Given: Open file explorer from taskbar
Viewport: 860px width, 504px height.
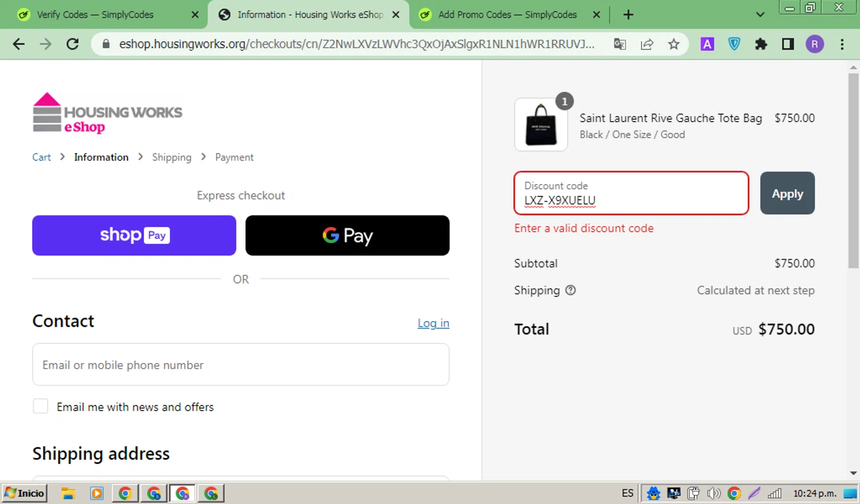Looking at the screenshot, I should 68,493.
